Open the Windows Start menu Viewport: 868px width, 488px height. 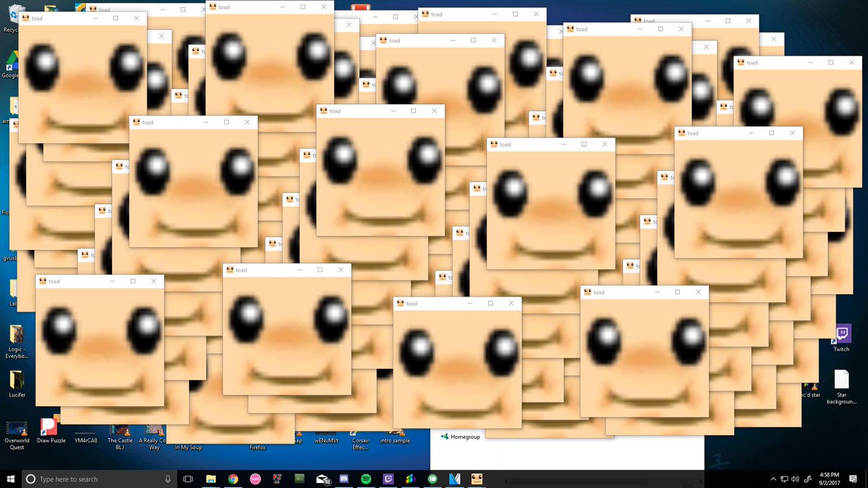[x=10, y=479]
